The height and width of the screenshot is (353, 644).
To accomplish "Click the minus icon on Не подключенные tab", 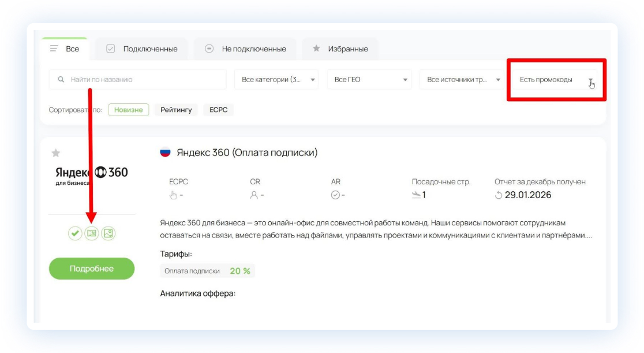I will pos(209,49).
